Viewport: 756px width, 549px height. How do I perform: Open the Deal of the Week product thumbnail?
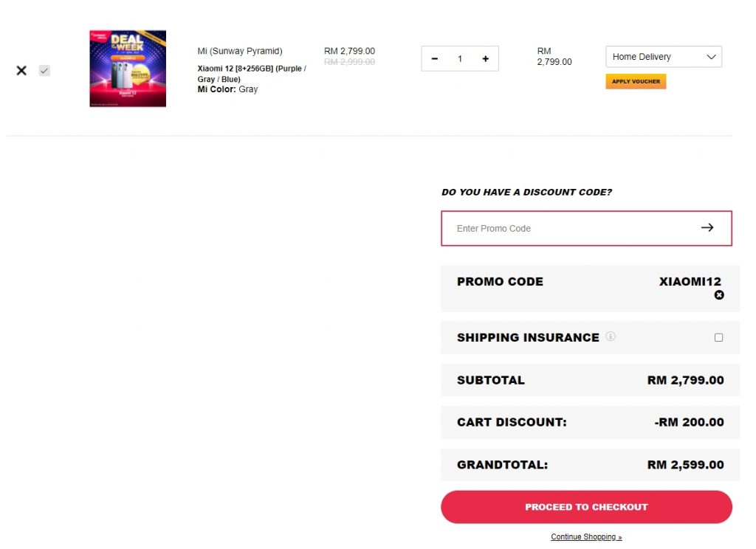(x=128, y=69)
